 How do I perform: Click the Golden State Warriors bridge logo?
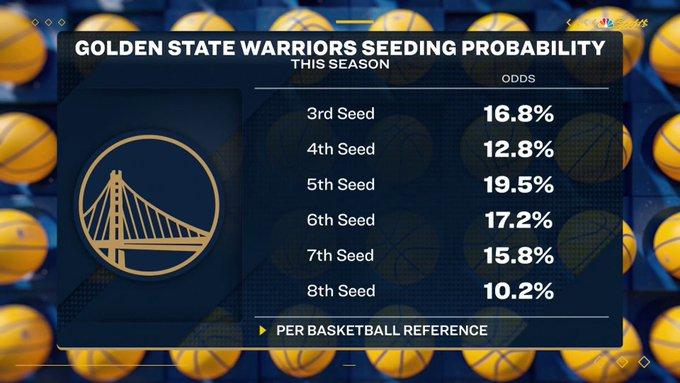pos(149,205)
